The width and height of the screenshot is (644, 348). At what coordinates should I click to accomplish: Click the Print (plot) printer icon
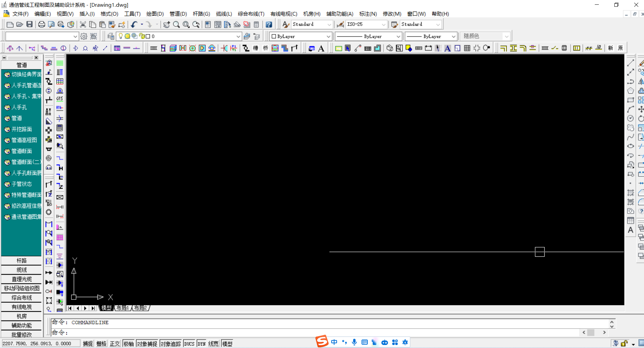(x=41, y=24)
